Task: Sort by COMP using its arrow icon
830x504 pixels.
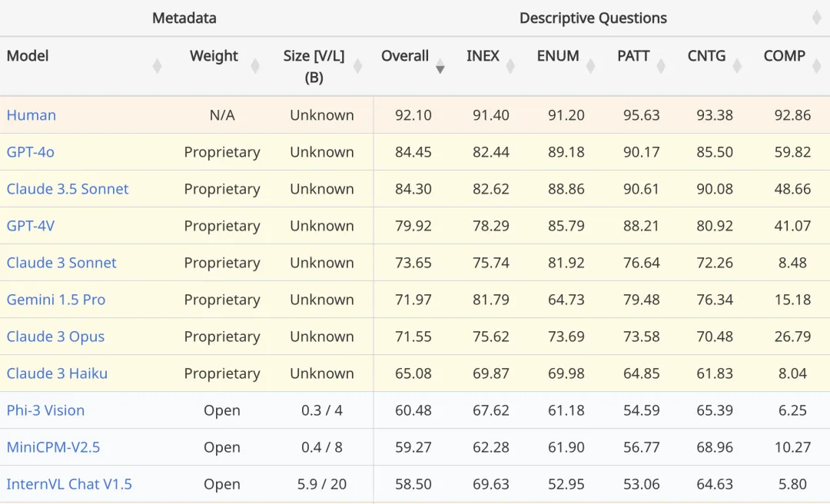Action: point(816,66)
